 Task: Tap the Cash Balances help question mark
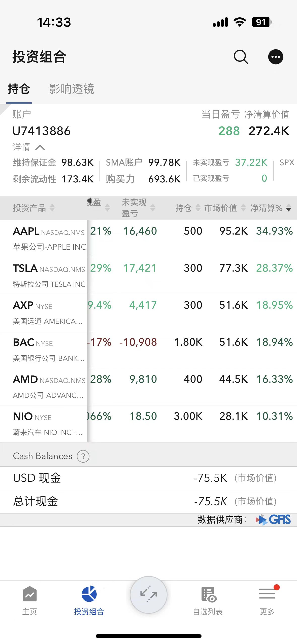click(x=83, y=456)
